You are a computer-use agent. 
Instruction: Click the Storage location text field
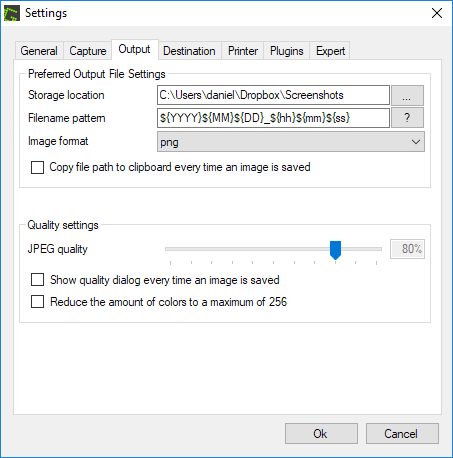273,95
